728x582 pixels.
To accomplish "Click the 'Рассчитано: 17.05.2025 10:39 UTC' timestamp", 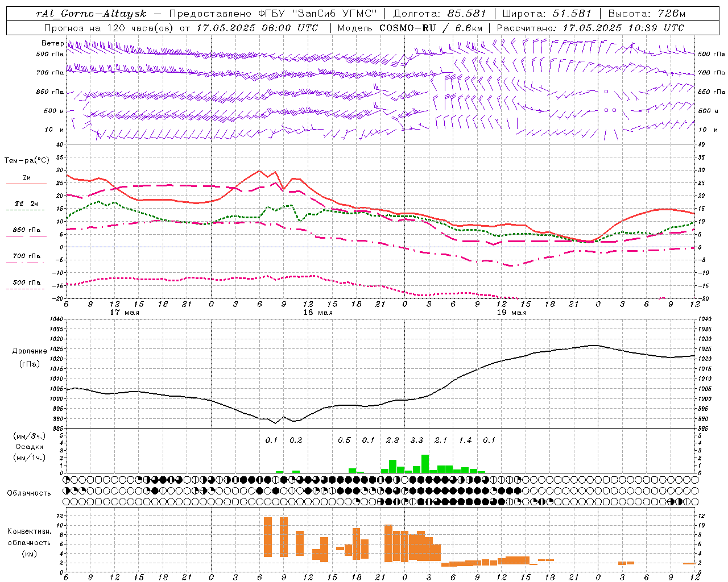I will tap(590, 28).
